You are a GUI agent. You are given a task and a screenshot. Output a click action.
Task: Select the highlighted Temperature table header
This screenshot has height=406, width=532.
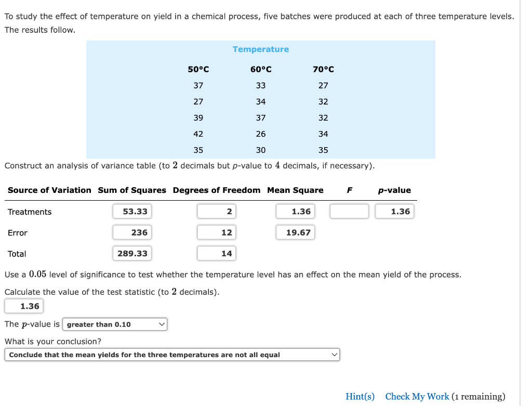click(261, 49)
